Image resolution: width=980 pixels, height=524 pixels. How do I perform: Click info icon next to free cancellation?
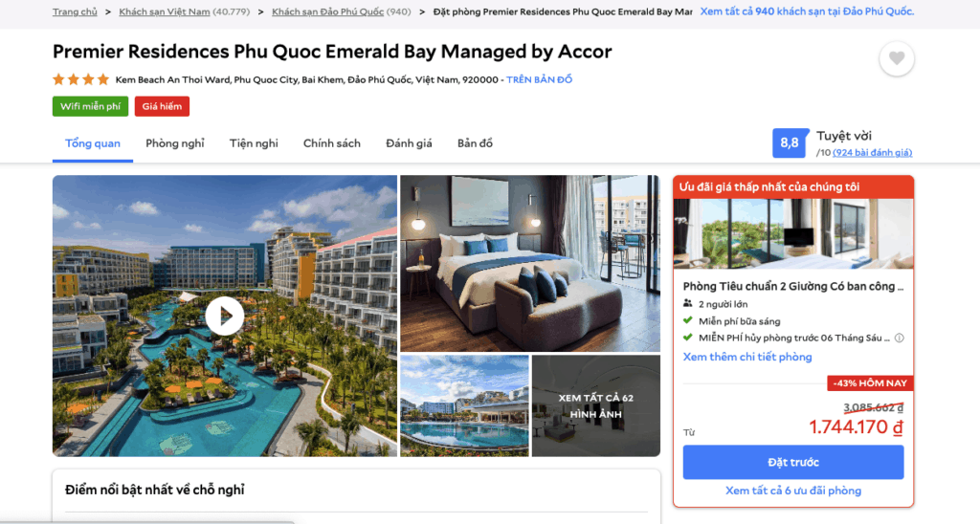pyautogui.click(x=899, y=338)
